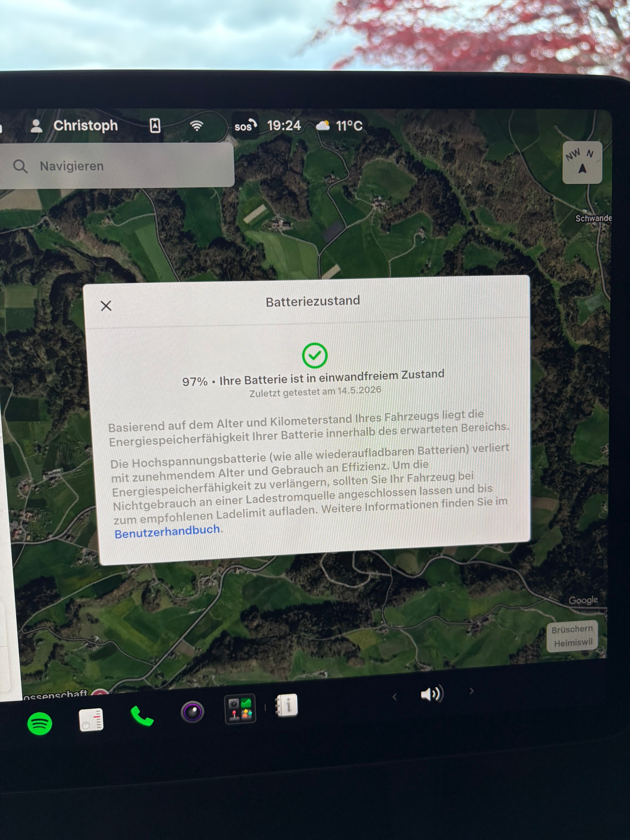Launch the Spotify app
The image size is (630, 840).
(x=40, y=724)
